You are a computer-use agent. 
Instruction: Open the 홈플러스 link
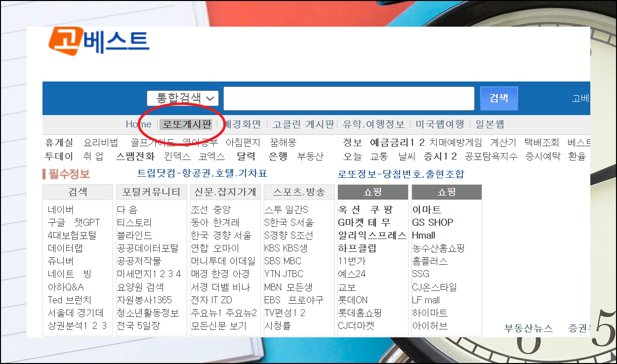[430, 261]
